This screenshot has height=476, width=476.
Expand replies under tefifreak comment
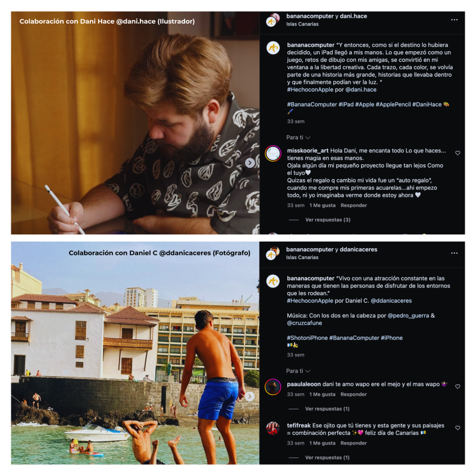[327, 458]
